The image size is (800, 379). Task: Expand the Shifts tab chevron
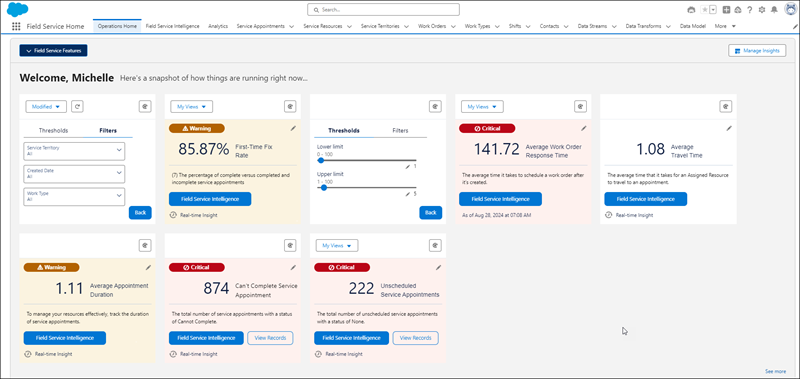pyautogui.click(x=528, y=27)
